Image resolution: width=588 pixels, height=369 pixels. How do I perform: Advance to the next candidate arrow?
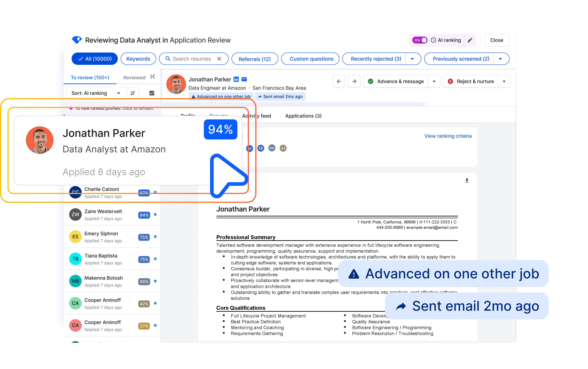pos(354,81)
